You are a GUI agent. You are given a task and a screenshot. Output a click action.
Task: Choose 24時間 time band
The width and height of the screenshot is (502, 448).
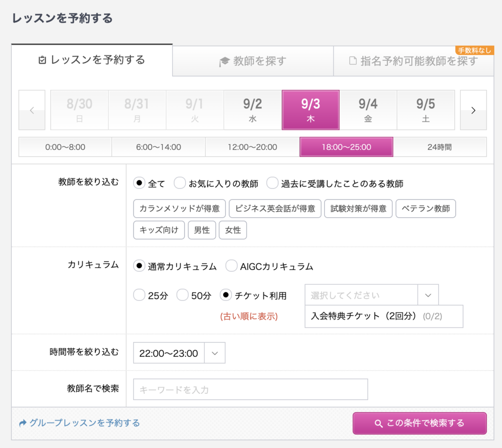(x=440, y=147)
